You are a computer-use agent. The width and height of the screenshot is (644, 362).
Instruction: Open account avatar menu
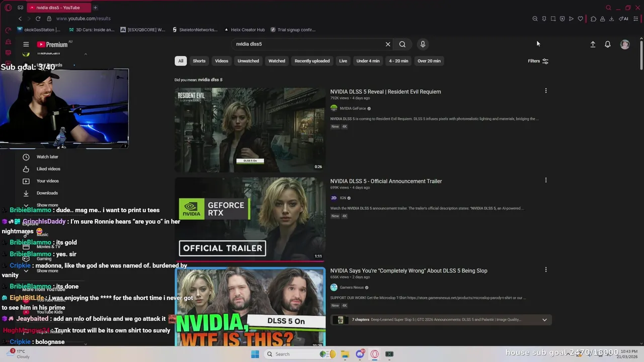pyautogui.click(x=625, y=44)
